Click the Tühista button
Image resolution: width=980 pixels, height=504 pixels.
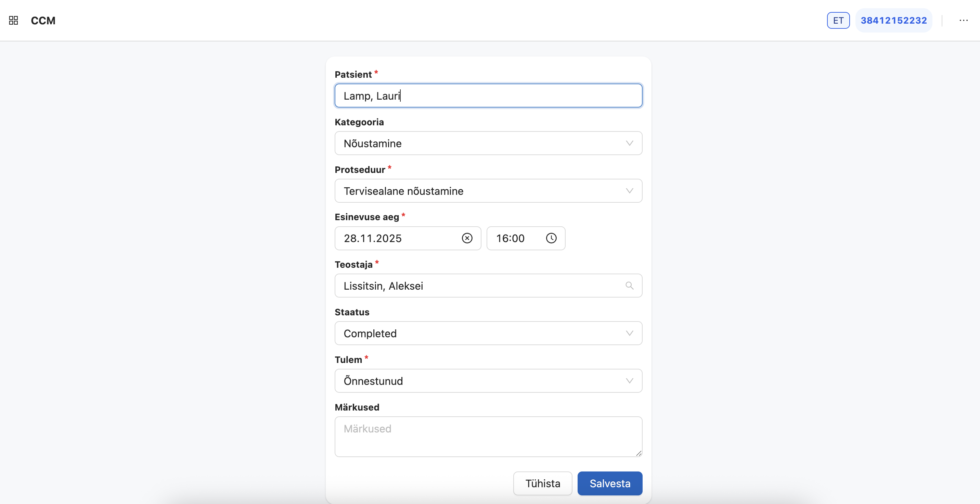[x=542, y=483]
